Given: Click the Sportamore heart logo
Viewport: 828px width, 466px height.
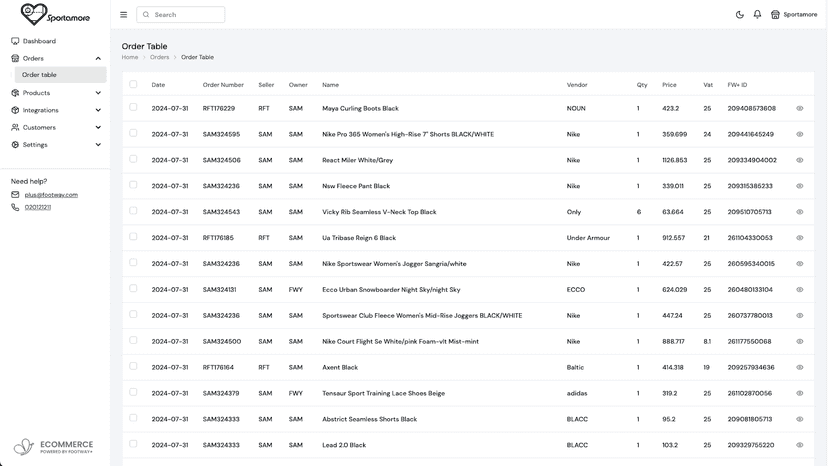Looking at the screenshot, I should pyautogui.click(x=55, y=14).
